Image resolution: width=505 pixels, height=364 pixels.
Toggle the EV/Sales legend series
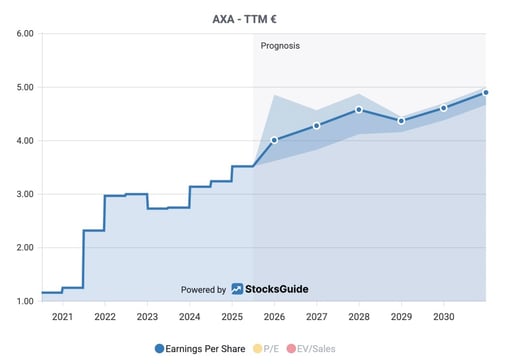(311, 349)
